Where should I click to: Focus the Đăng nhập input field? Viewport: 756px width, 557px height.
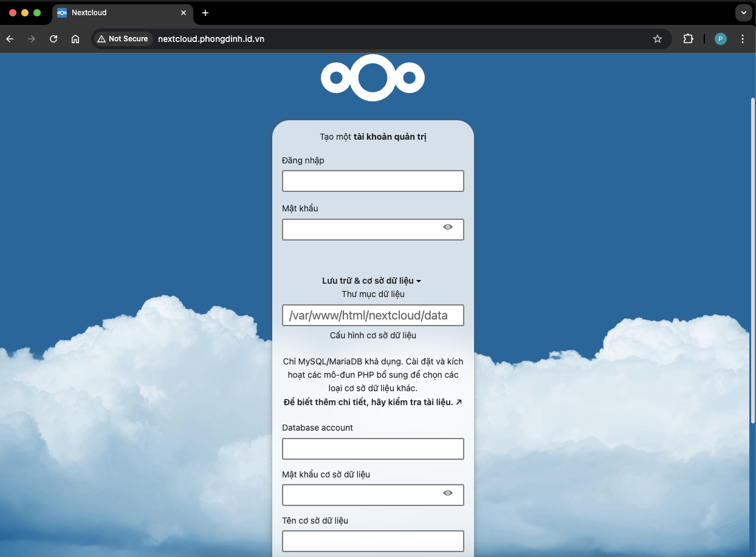click(x=373, y=181)
